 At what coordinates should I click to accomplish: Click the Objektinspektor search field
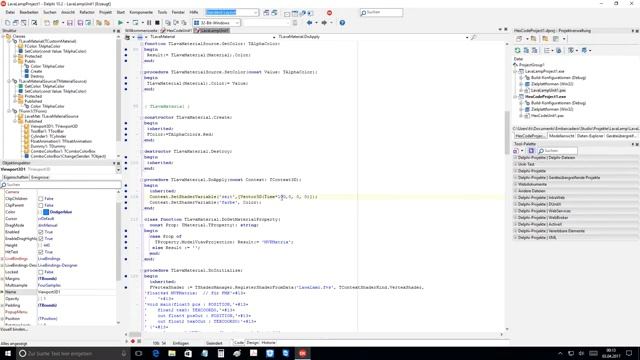(x=60, y=185)
